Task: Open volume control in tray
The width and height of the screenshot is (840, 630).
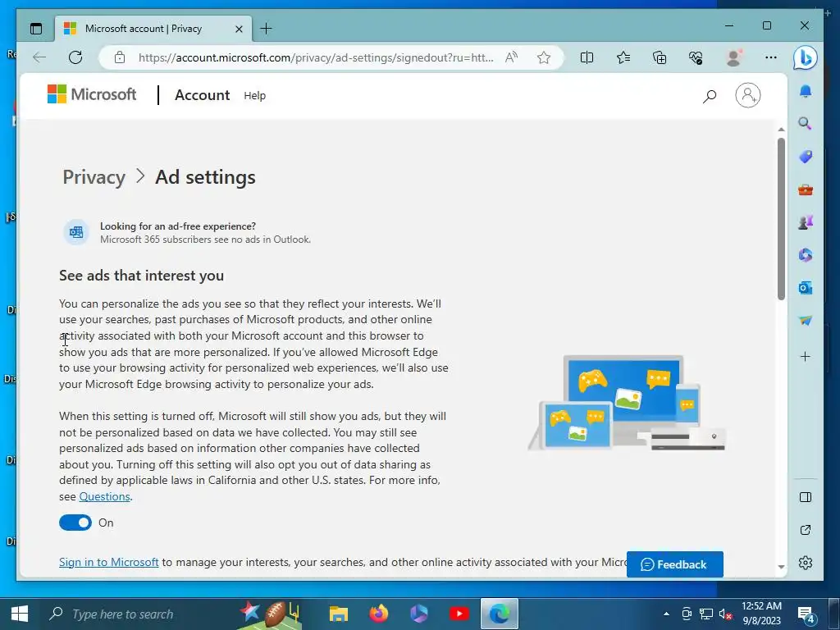Action: click(x=725, y=614)
